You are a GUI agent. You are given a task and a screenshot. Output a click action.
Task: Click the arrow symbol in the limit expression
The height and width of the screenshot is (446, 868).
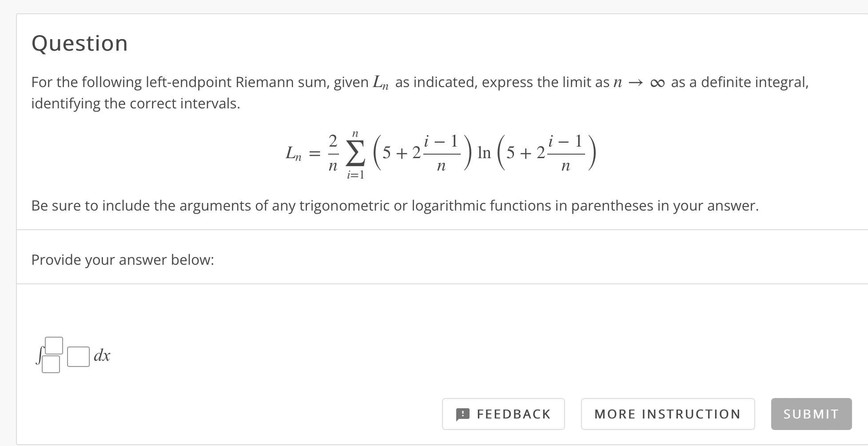(x=636, y=82)
